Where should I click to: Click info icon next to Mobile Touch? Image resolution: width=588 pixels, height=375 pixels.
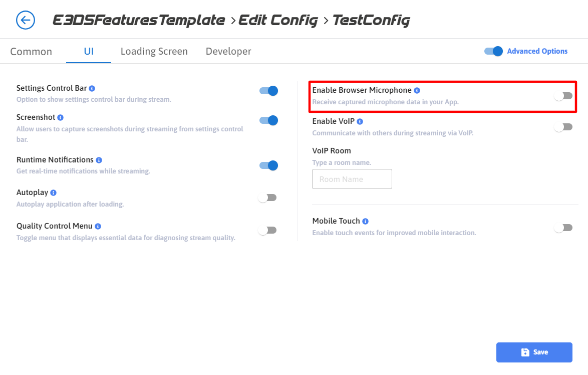coord(366,221)
